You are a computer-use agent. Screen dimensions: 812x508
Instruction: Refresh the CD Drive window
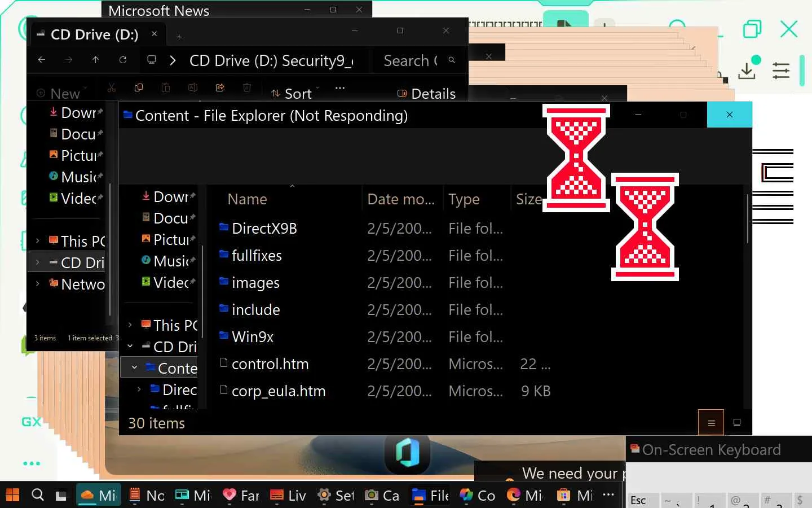pyautogui.click(x=123, y=60)
